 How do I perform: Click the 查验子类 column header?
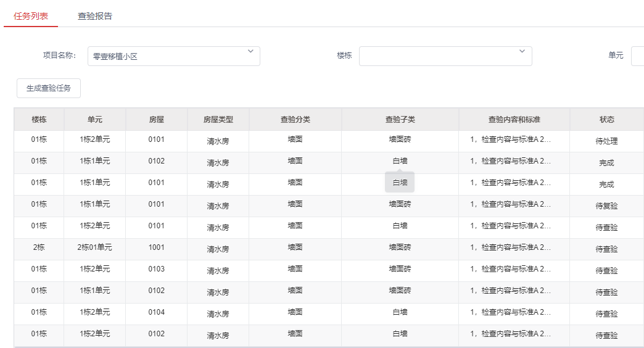coord(400,120)
